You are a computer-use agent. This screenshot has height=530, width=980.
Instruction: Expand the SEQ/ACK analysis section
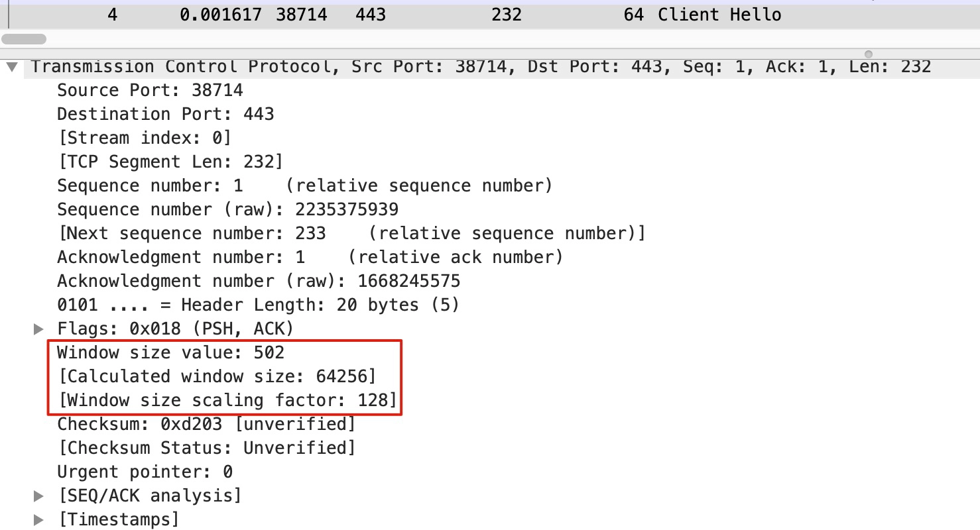click(x=39, y=496)
